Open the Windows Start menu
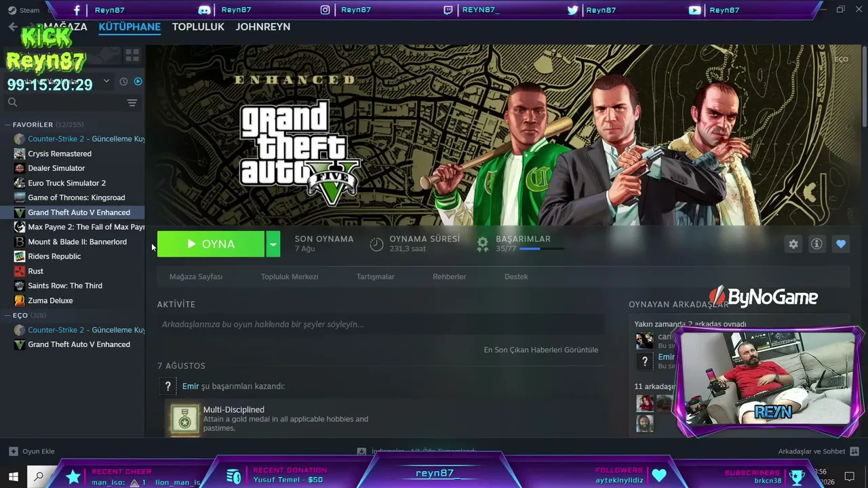Viewport: 868px width, 488px height. tap(14, 476)
